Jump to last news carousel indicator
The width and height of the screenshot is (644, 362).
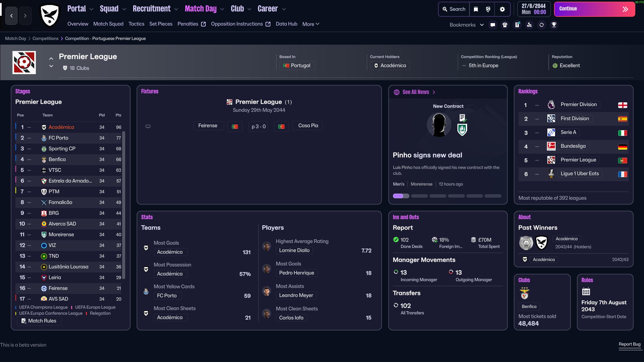point(493,196)
